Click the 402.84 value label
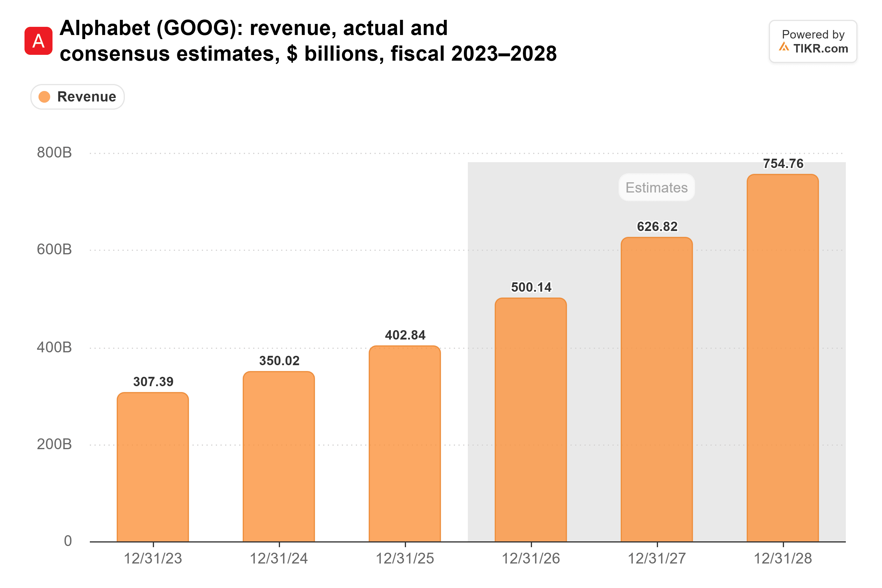The width and height of the screenshot is (882, 588). 405,335
